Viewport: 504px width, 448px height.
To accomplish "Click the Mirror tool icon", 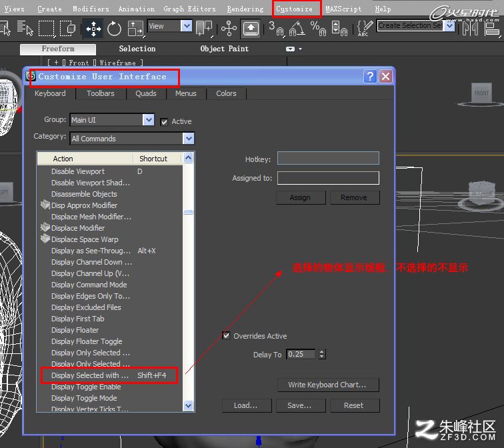I will [x=470, y=28].
